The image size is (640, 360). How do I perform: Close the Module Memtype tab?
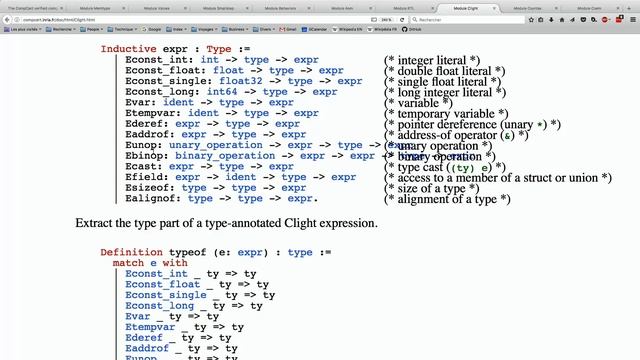(x=124, y=8)
